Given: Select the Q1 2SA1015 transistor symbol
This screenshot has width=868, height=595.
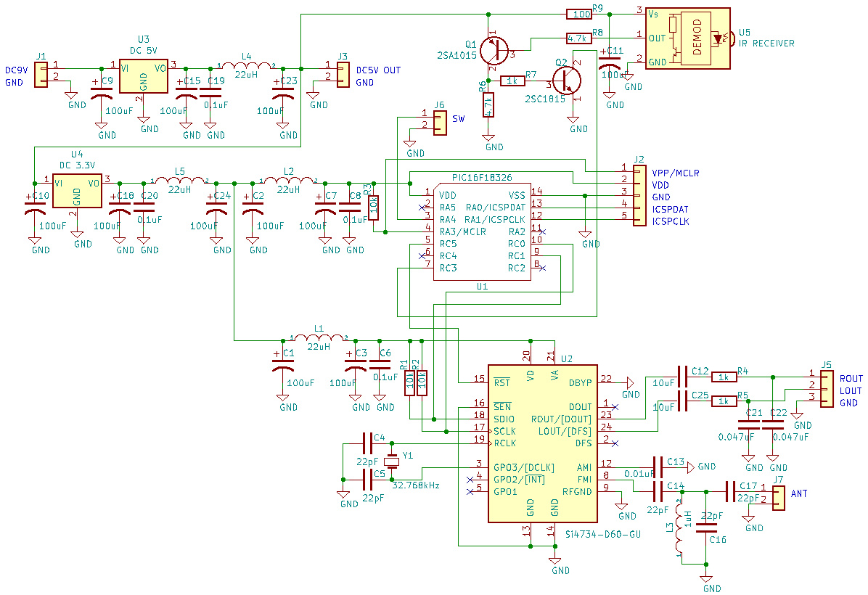Looking at the screenshot, I should point(496,52).
